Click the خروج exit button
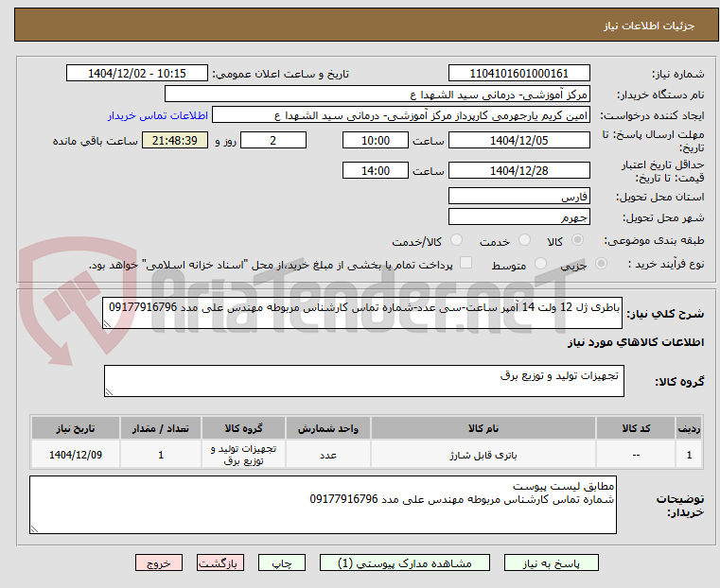This screenshot has height=588, width=720. (159, 562)
